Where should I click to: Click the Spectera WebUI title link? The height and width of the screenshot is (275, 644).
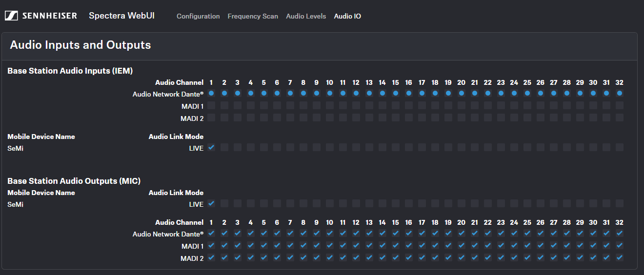pyautogui.click(x=121, y=16)
